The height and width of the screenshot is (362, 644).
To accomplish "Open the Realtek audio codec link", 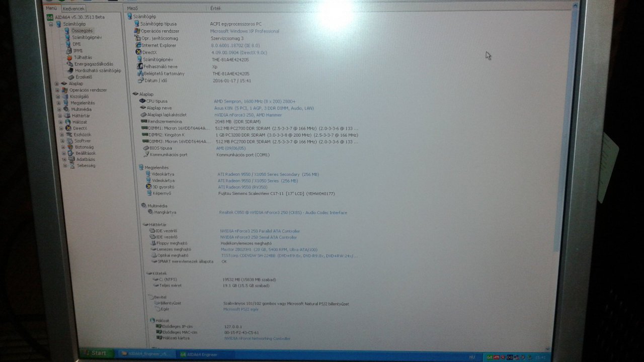I will 283,213.
